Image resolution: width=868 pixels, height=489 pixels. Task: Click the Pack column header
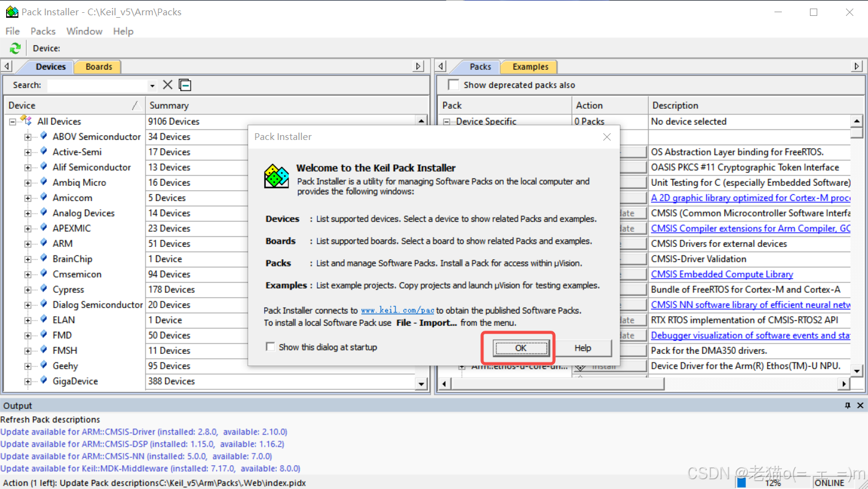click(x=505, y=105)
